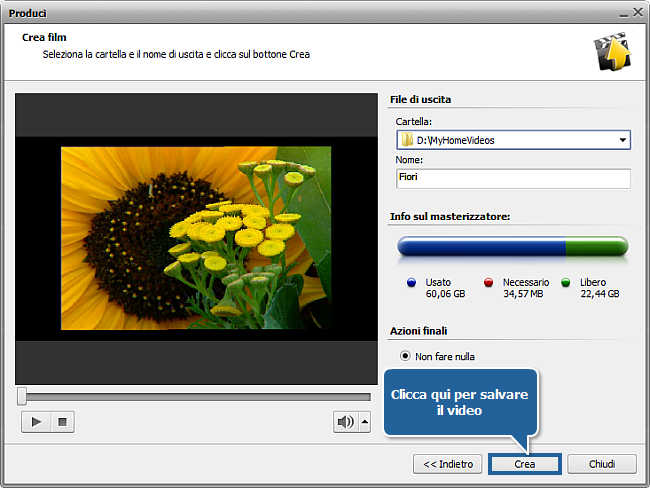Click the folder icon in Cartella field
The width and height of the screenshot is (650, 488).
point(406,140)
